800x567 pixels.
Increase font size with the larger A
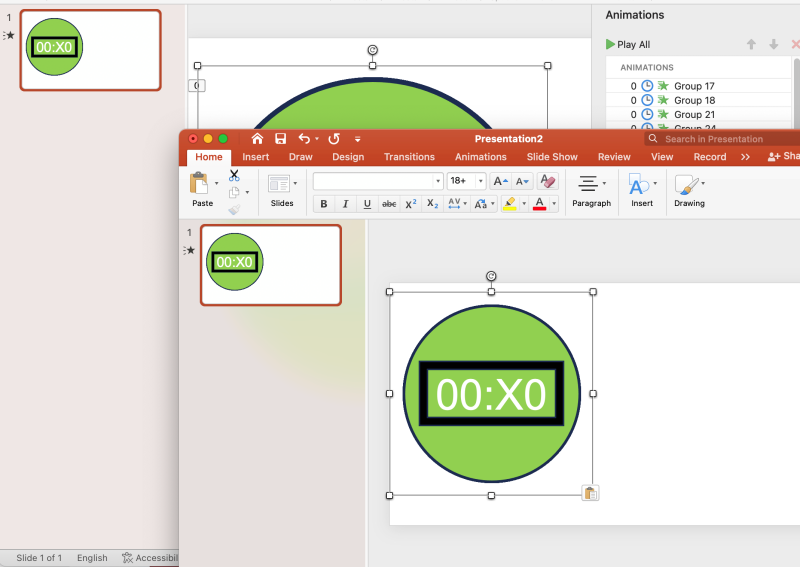click(x=499, y=181)
